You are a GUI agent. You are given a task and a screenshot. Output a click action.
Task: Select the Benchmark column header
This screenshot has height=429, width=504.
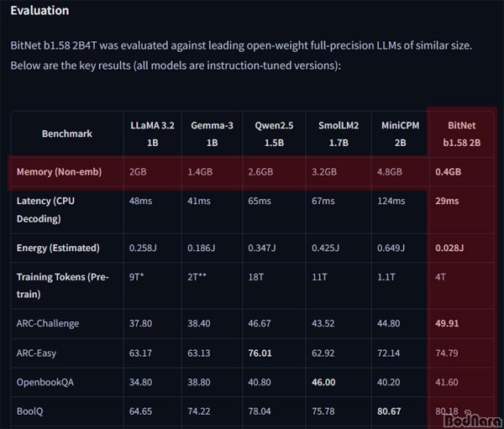(67, 133)
